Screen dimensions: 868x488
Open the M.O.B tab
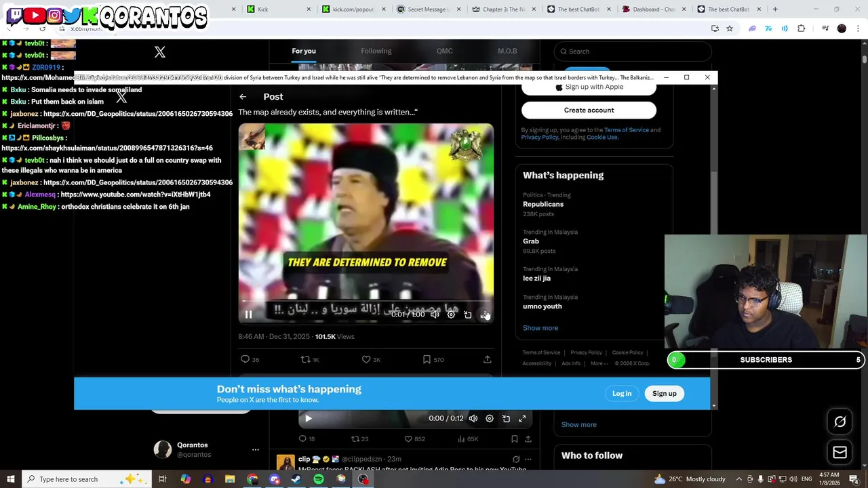pos(507,51)
